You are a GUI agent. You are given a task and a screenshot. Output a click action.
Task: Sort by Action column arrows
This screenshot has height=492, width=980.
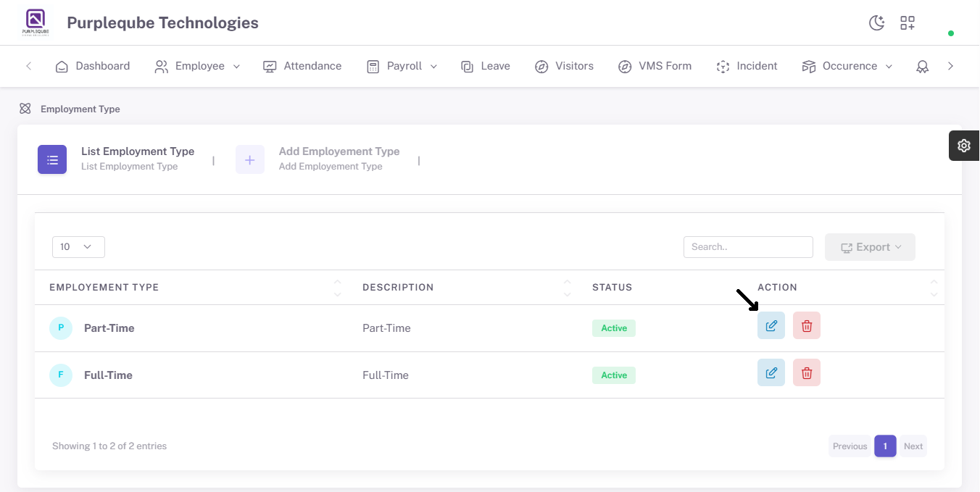click(x=934, y=288)
